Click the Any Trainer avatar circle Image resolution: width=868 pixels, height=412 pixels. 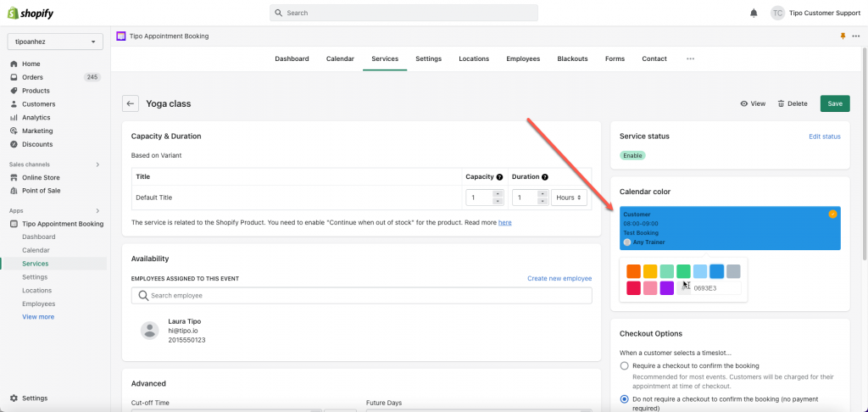pos(626,242)
